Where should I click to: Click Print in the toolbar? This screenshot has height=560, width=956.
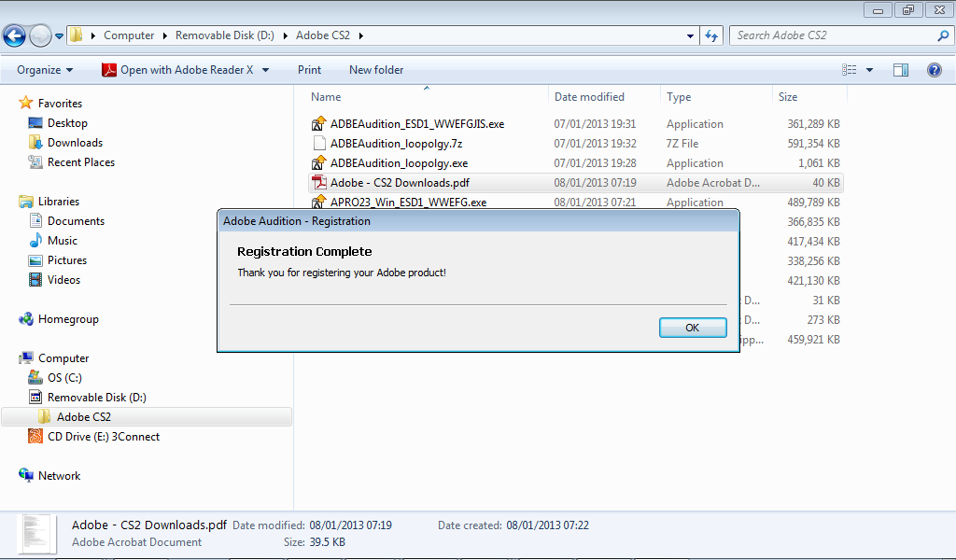pos(309,70)
